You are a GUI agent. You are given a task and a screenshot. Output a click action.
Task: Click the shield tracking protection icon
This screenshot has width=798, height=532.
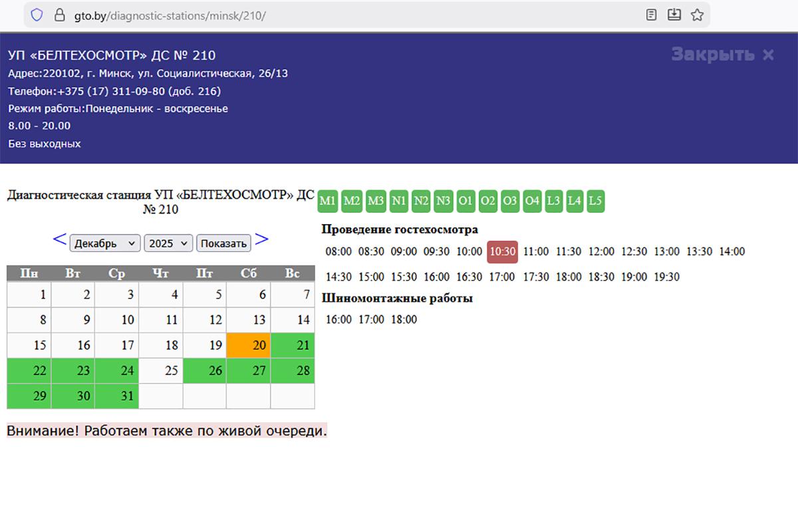37,15
